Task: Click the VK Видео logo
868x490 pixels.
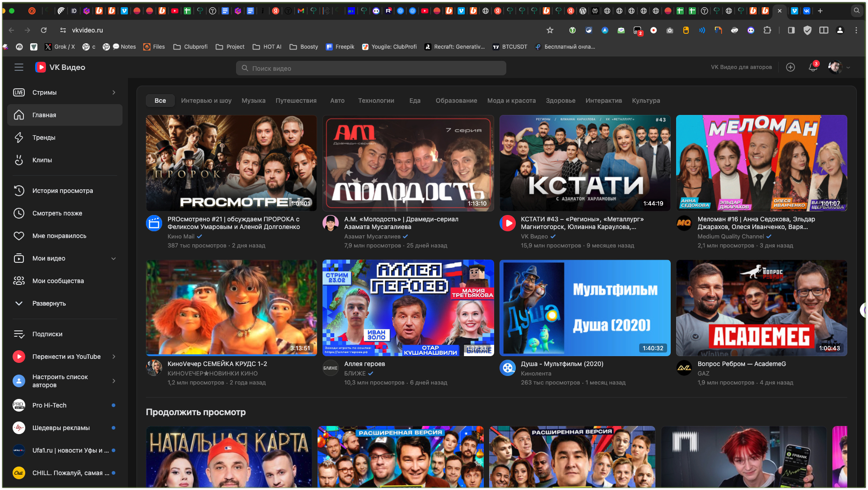Action: click(60, 67)
